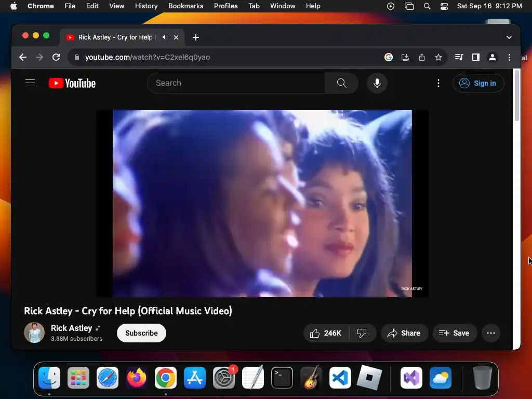Launch Safari from the Dock
The image size is (532, 399).
pos(108,378)
